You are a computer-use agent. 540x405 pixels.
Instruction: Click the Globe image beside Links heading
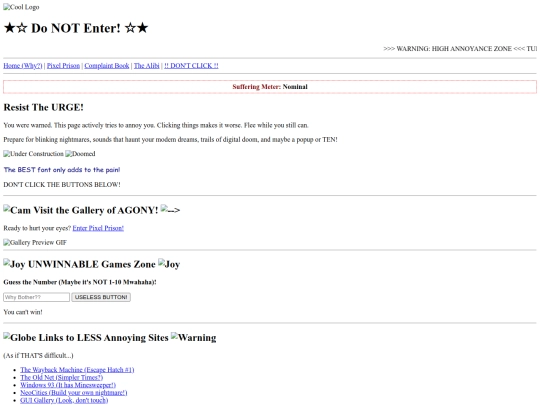20,338
